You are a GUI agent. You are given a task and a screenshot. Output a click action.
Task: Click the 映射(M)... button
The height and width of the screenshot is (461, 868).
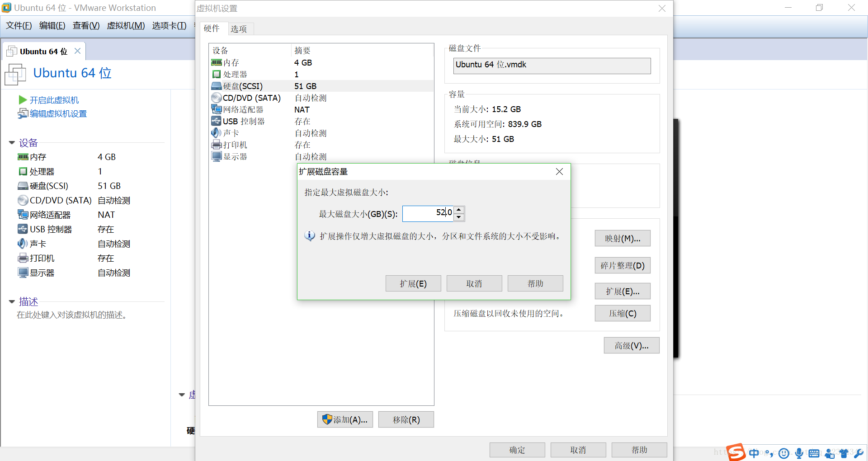[623, 238]
